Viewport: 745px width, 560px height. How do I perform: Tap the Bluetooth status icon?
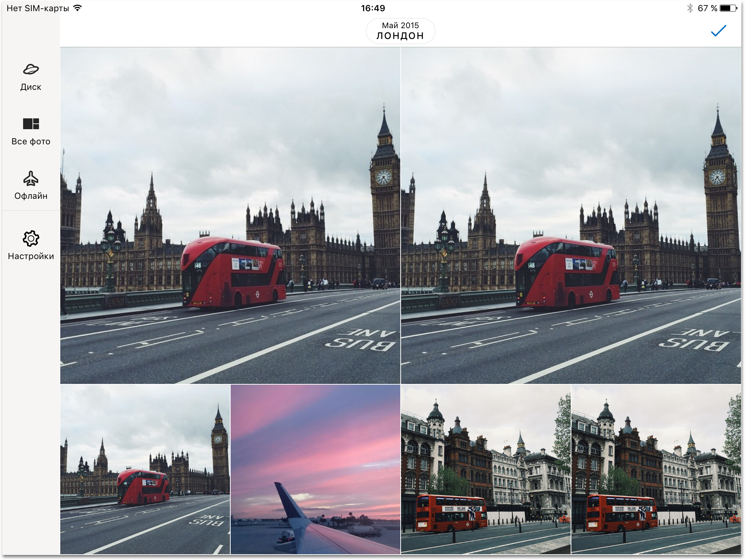click(690, 8)
